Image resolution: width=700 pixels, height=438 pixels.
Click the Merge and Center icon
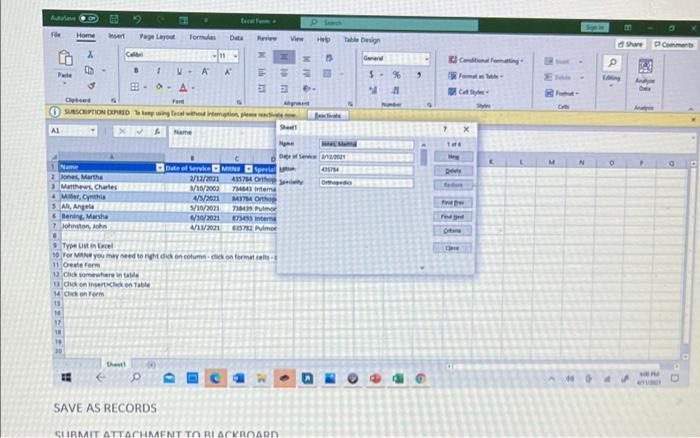coord(327,74)
